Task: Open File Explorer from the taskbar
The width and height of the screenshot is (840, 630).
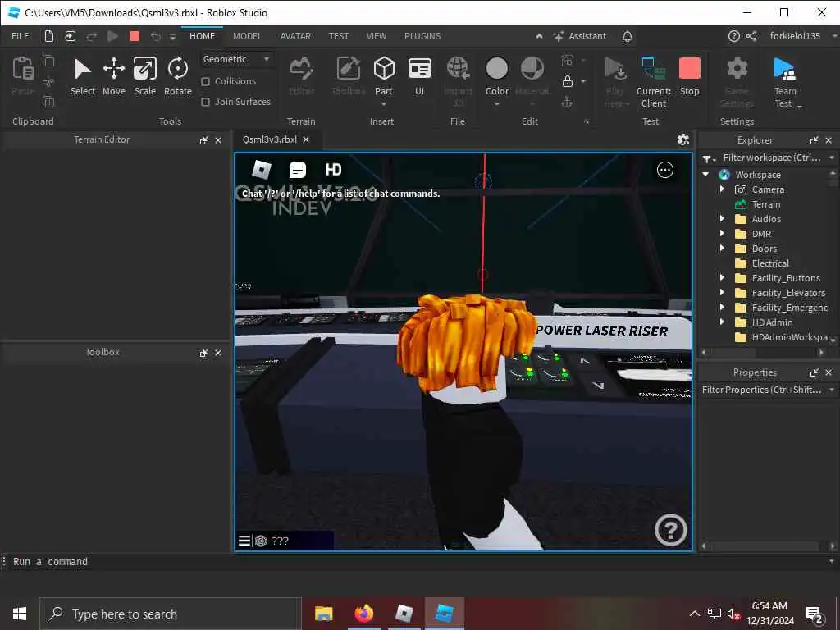Action: pyautogui.click(x=323, y=614)
